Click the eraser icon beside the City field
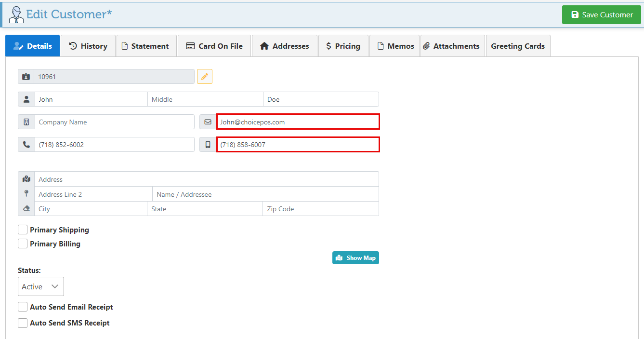This screenshot has width=644, height=339. tap(26, 209)
